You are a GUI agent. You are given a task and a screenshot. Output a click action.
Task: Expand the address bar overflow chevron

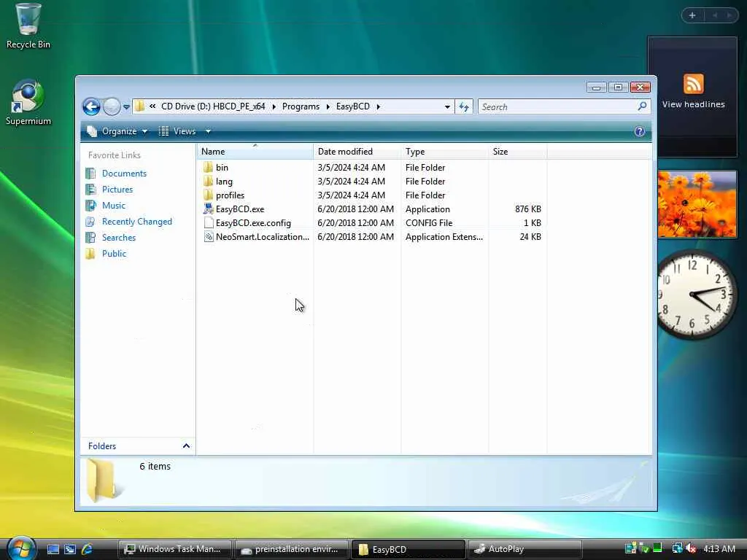click(152, 106)
